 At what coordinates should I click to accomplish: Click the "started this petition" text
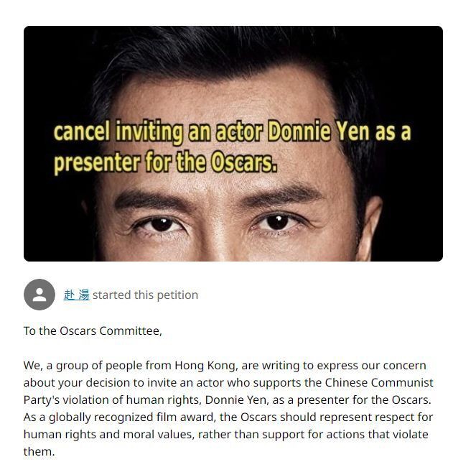tap(145, 295)
